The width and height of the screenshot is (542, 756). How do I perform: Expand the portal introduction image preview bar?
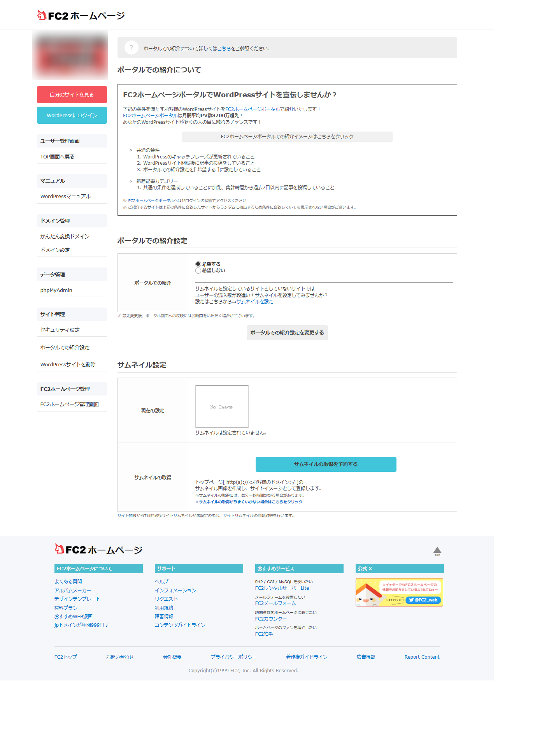click(x=287, y=137)
